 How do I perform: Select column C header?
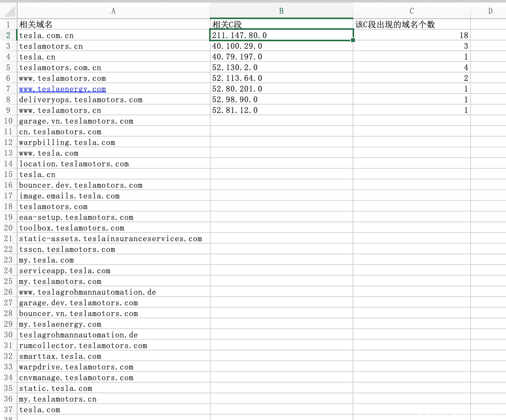411,11
